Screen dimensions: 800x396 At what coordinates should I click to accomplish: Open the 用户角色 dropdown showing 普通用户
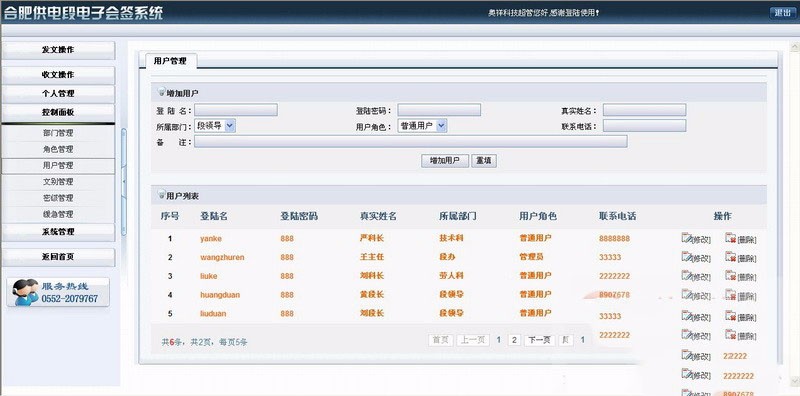422,126
